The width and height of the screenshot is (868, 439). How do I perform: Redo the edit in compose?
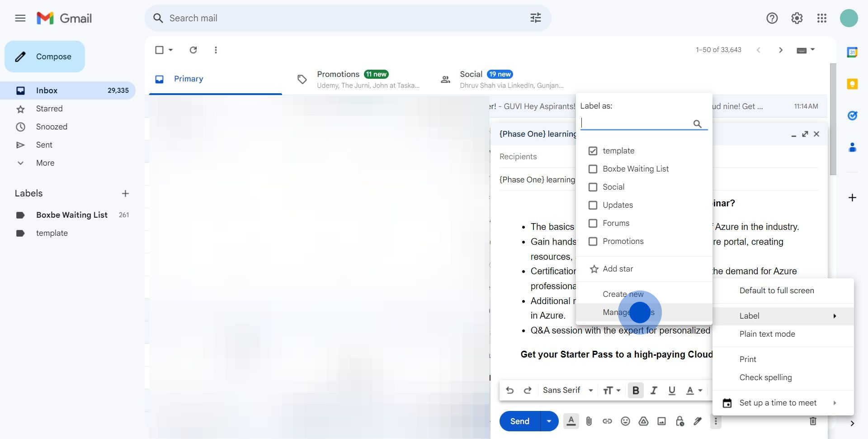pos(528,390)
